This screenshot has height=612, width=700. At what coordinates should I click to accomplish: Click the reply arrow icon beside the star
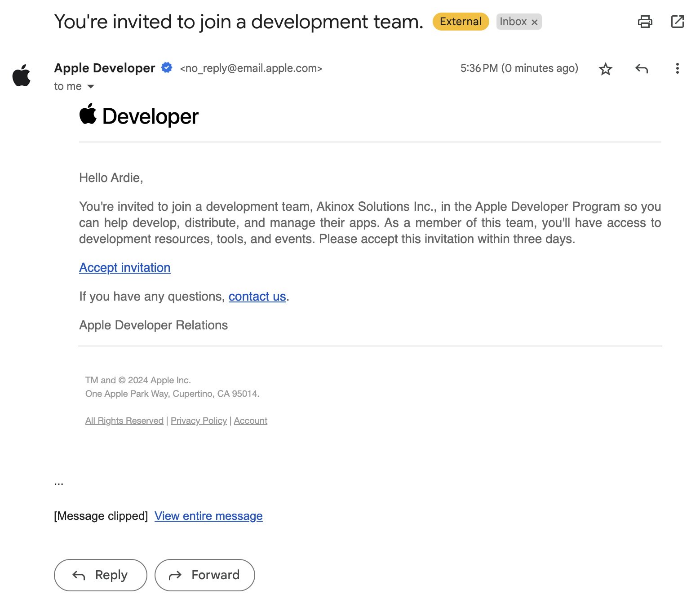[x=642, y=69]
